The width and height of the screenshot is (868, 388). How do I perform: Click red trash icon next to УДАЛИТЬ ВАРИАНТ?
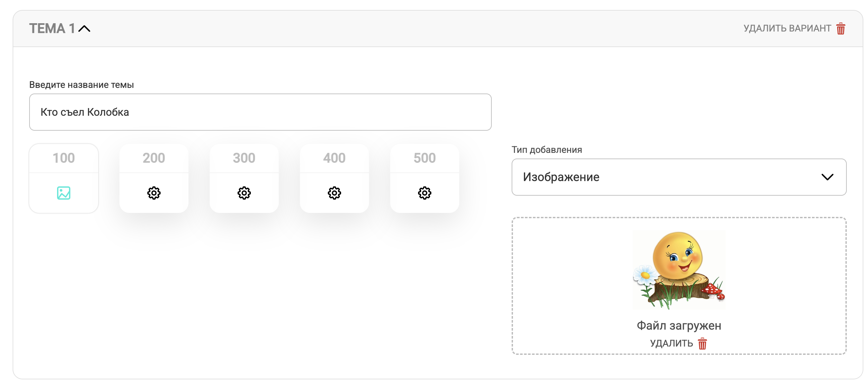pyautogui.click(x=841, y=29)
